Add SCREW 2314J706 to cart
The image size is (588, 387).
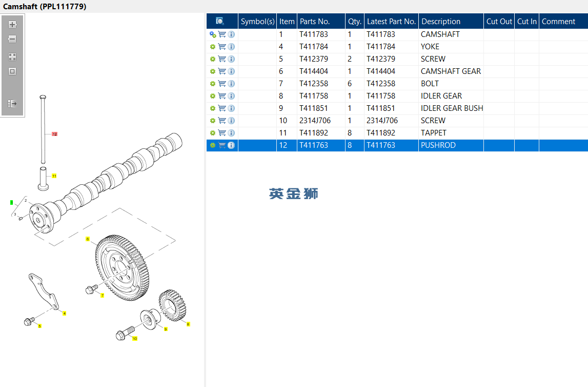click(222, 121)
